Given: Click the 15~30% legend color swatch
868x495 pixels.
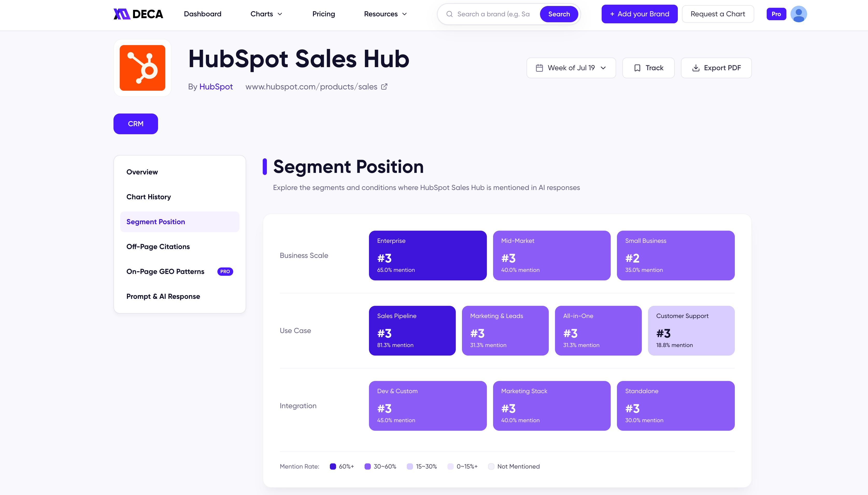Looking at the screenshot, I should [x=410, y=466].
